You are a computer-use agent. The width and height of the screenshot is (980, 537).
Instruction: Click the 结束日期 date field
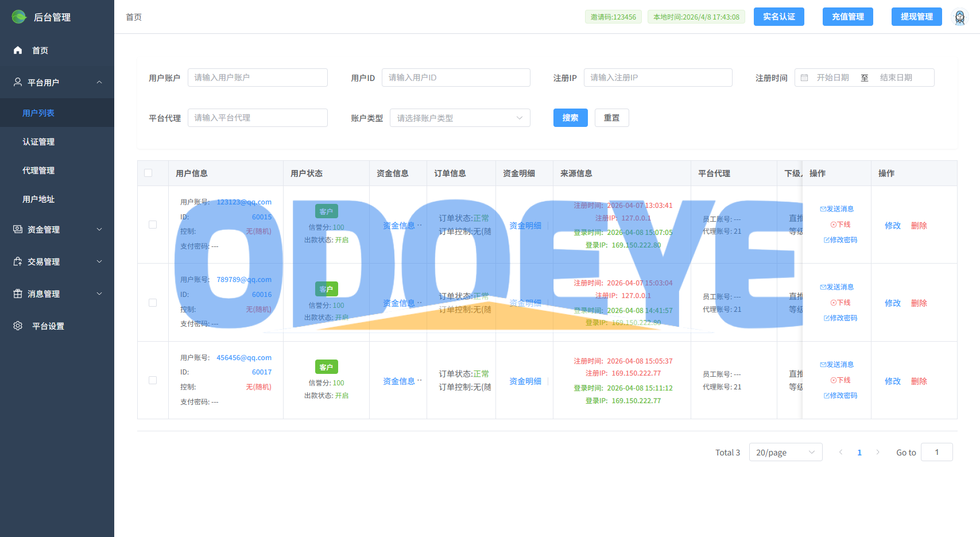click(896, 78)
